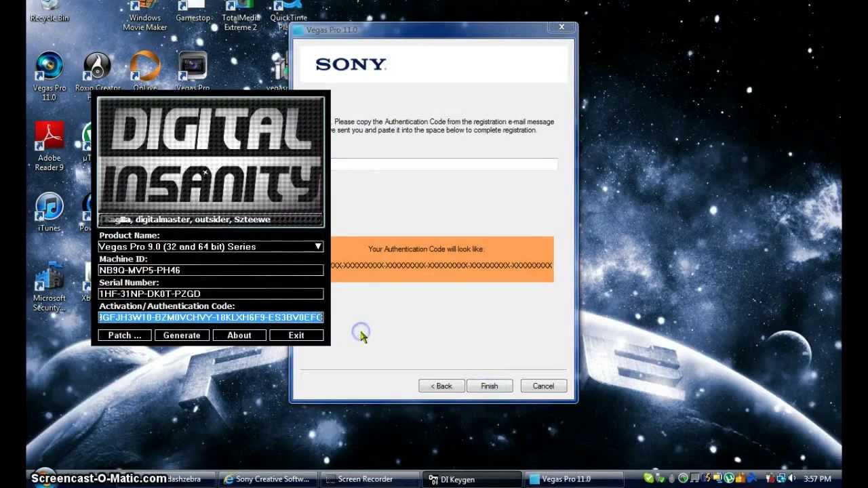Click the About button in DI Keygen

(x=239, y=335)
